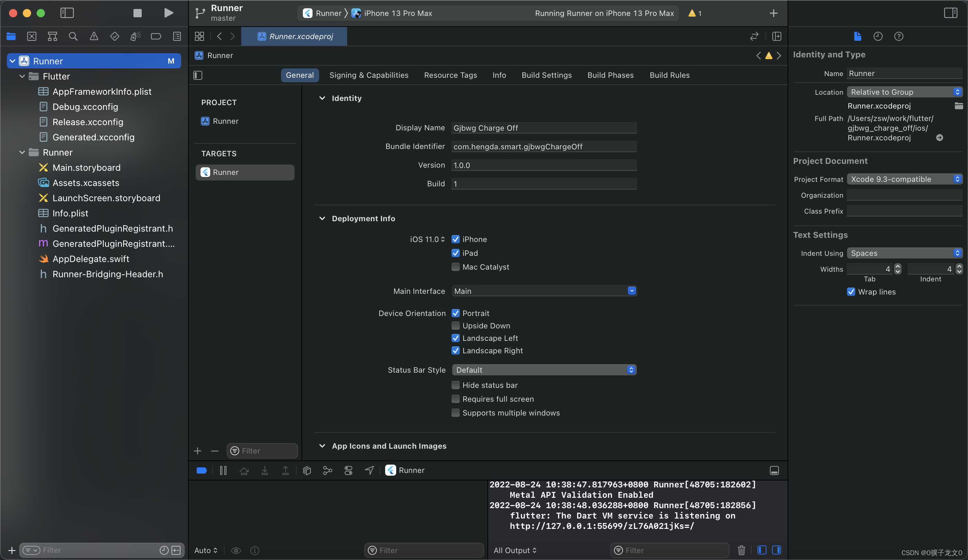Uncheck Landscape Right orientation
Screen dimensions: 968x560
[456, 351]
